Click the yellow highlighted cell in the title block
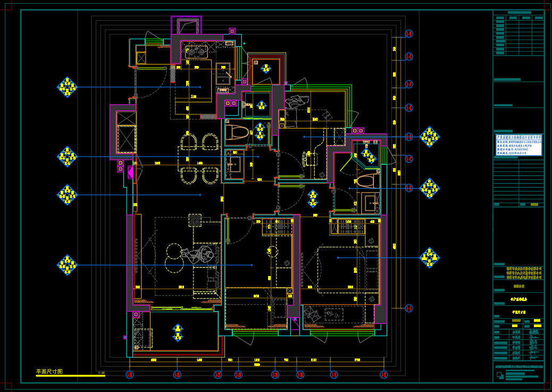This screenshot has height=392, width=552. coord(538,320)
